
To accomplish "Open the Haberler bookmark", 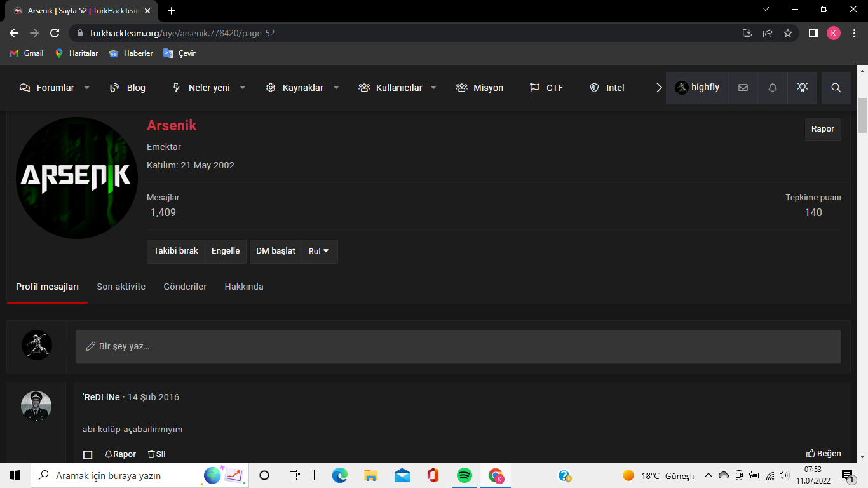I will coord(131,53).
